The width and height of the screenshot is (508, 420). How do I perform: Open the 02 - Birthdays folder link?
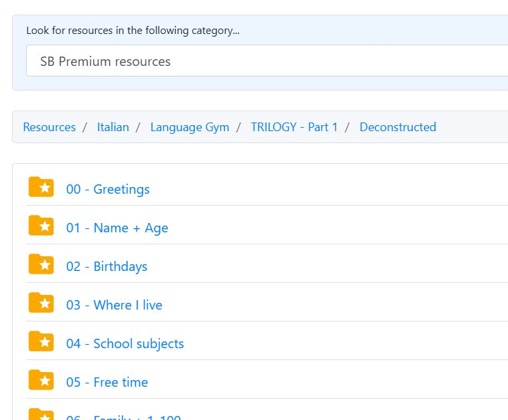(x=107, y=266)
